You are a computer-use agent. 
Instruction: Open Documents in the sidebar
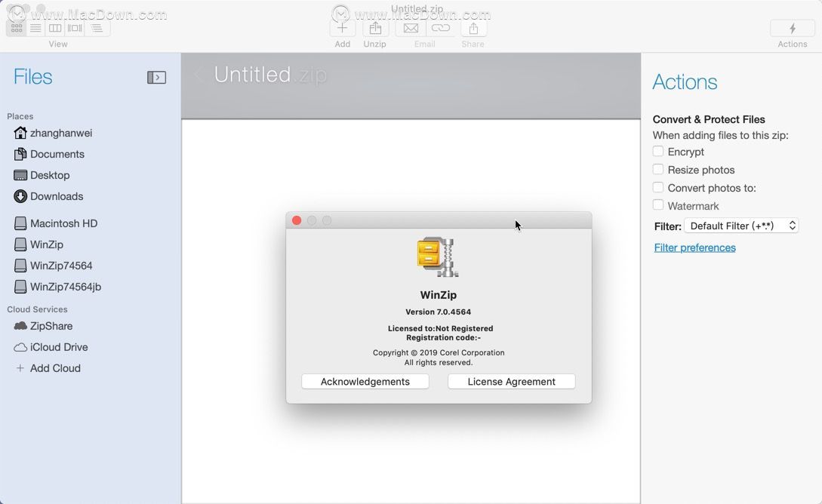(x=49, y=154)
